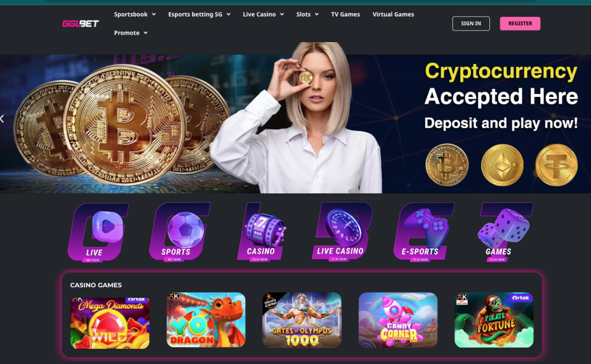Expand the Promote dropdown
Screen dimensions: 591x364
coord(131,33)
